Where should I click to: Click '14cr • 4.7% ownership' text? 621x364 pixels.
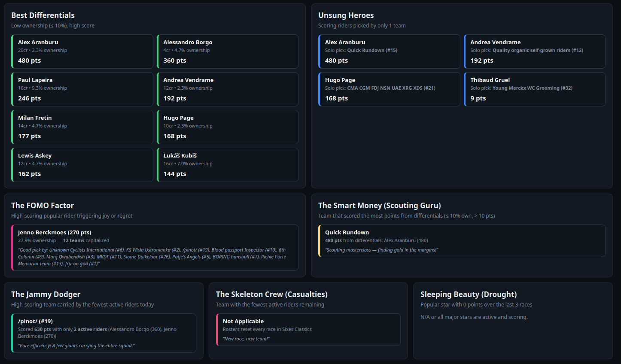click(43, 126)
